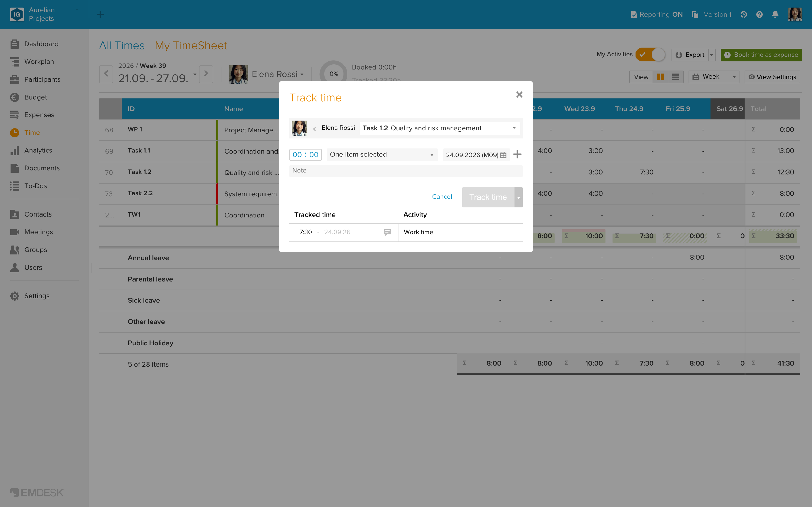The height and width of the screenshot is (507, 812).
Task: Switch to the column view layout icon
Action: click(660, 77)
